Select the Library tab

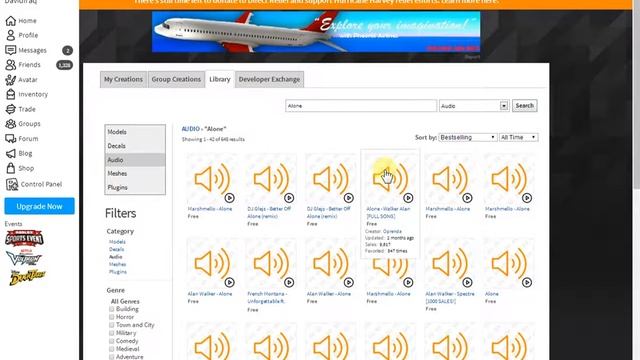coord(220,79)
